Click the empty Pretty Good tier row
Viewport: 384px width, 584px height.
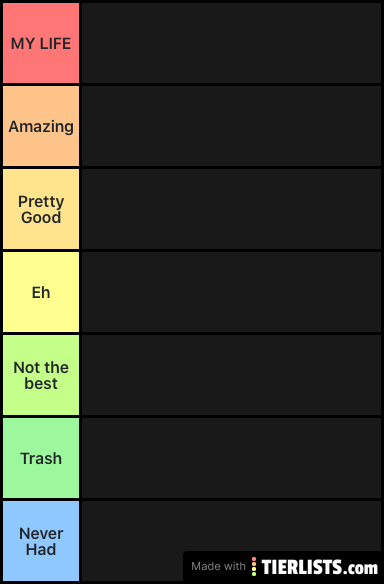point(231,209)
